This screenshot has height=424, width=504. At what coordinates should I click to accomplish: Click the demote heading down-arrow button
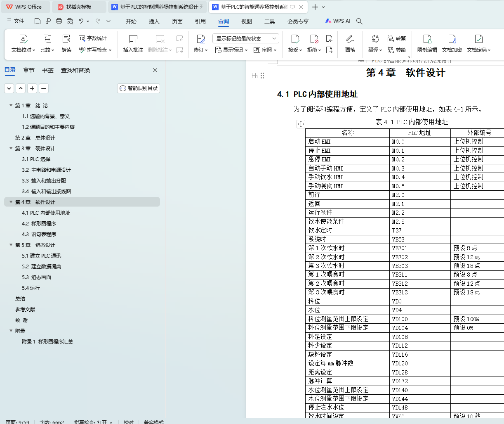[x=9, y=88]
